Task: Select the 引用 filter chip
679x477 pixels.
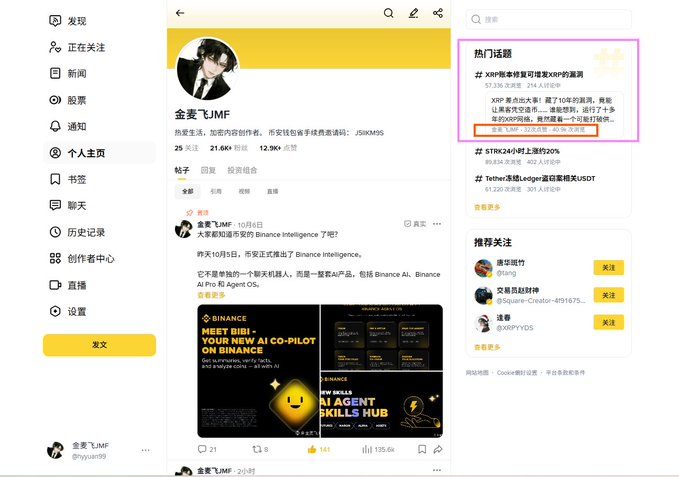Action: click(x=216, y=191)
